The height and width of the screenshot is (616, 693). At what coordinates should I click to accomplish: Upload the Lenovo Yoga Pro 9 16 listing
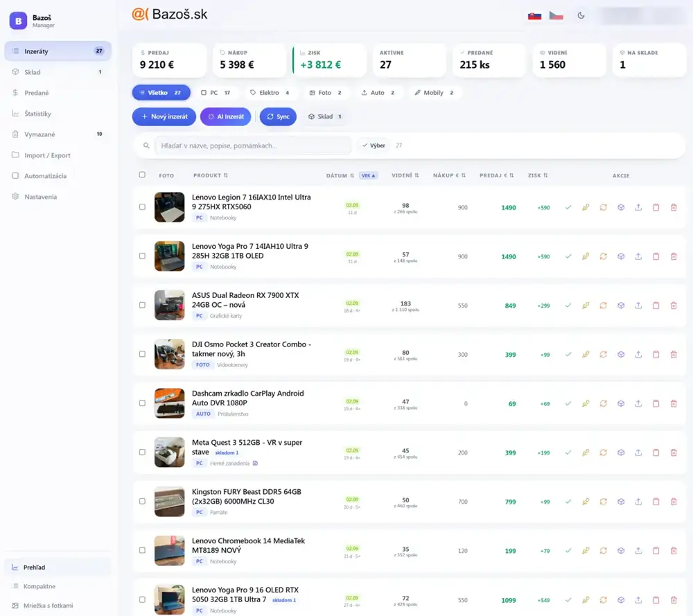638,600
